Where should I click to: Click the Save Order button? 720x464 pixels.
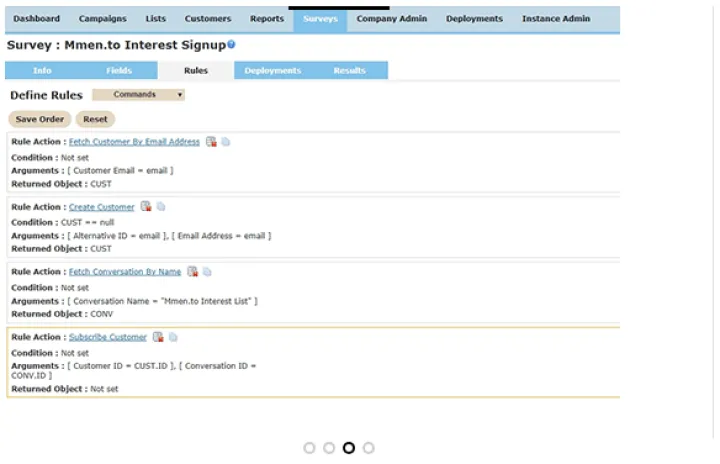point(40,119)
